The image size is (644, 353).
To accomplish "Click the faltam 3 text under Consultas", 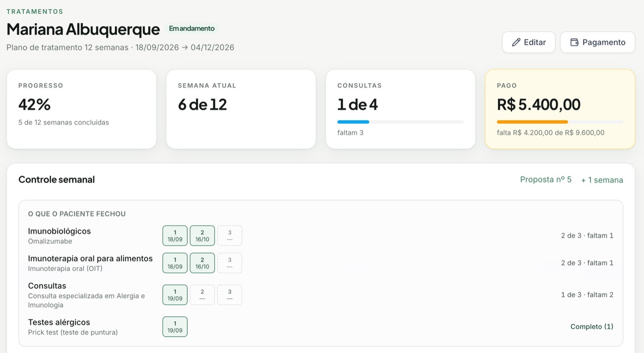I will [350, 133].
